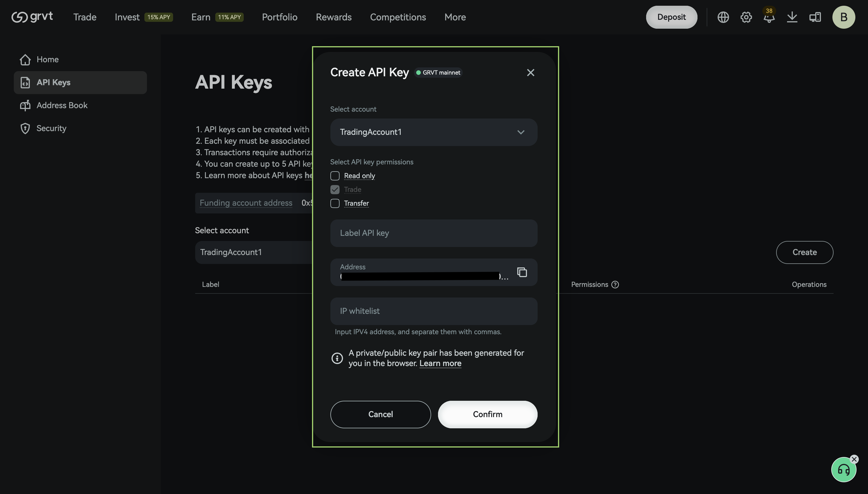The width and height of the screenshot is (868, 494).
Task: Click the API Keys file icon in sidebar
Action: (25, 82)
